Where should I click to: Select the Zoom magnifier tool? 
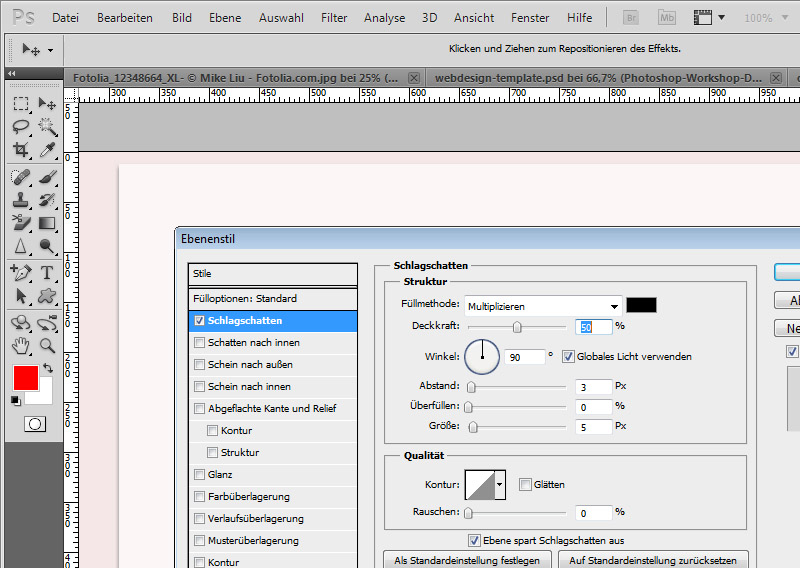(46, 346)
